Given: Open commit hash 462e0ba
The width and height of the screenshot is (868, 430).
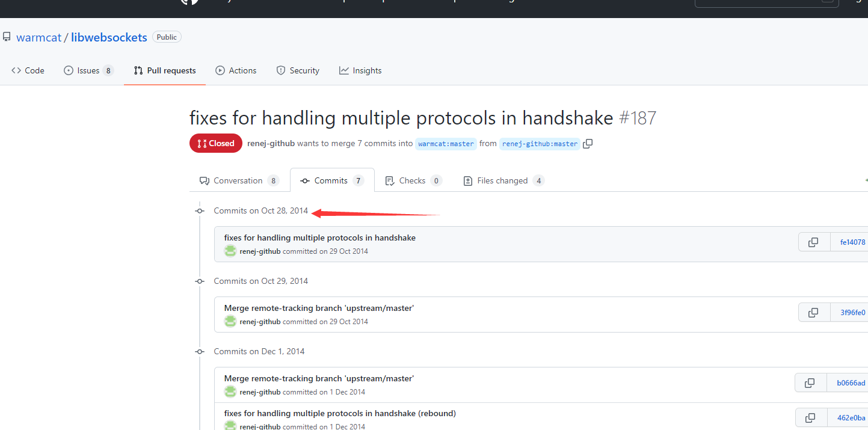Looking at the screenshot, I should tap(851, 417).
